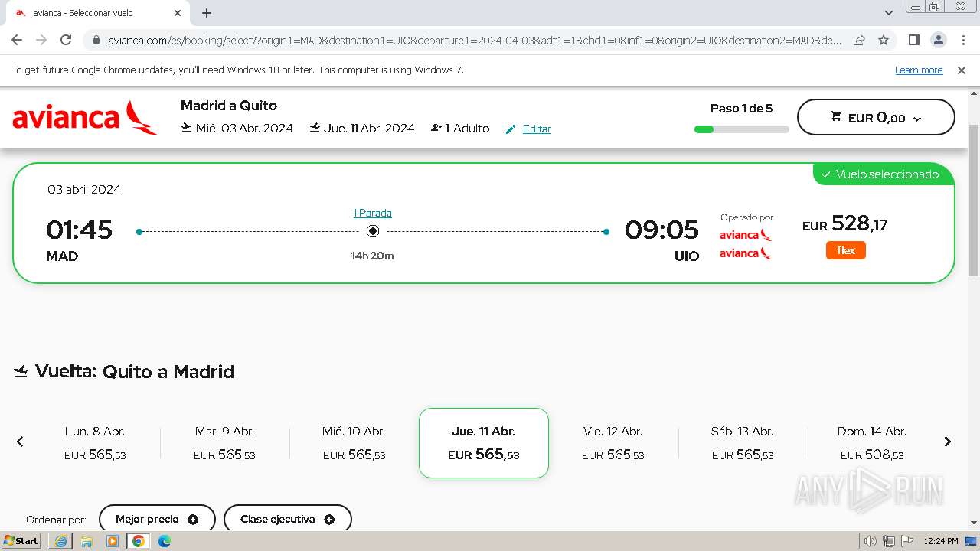980x551 pixels.
Task: Click the network tray icon
Action: point(889,541)
